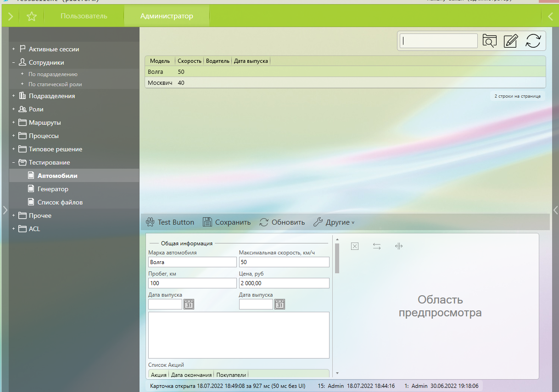Image resolution: width=559 pixels, height=392 pixels.
Task: Click into the search input field
Action: [x=439, y=41]
